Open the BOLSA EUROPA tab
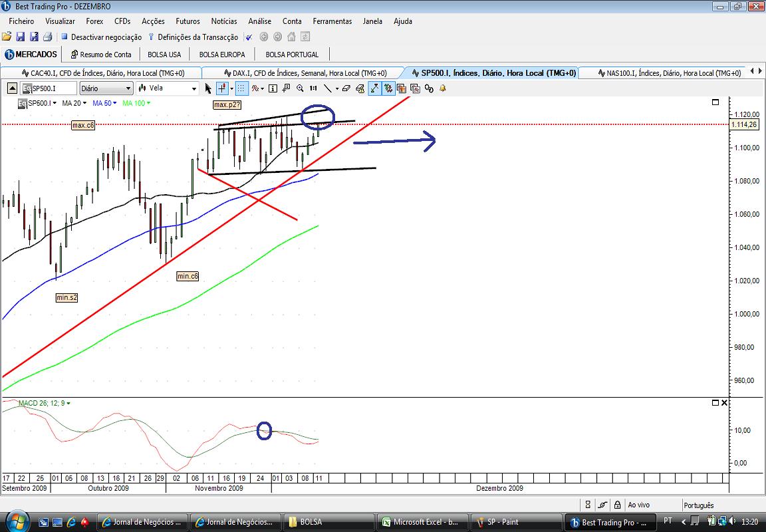 [222, 55]
